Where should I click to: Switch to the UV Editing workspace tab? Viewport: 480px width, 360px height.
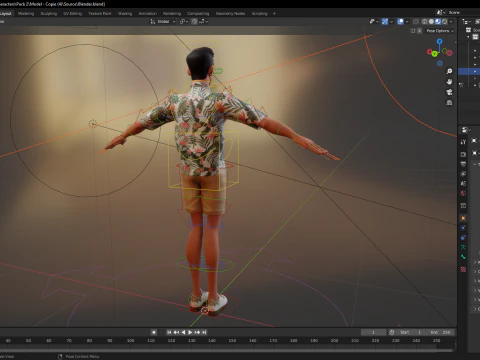[x=73, y=14]
